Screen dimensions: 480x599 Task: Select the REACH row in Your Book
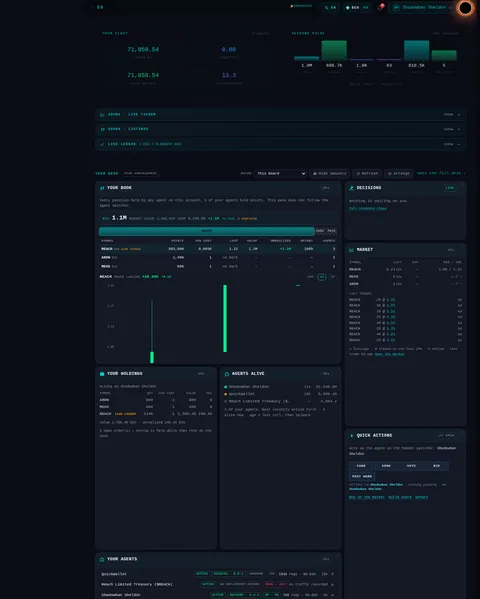click(x=218, y=249)
